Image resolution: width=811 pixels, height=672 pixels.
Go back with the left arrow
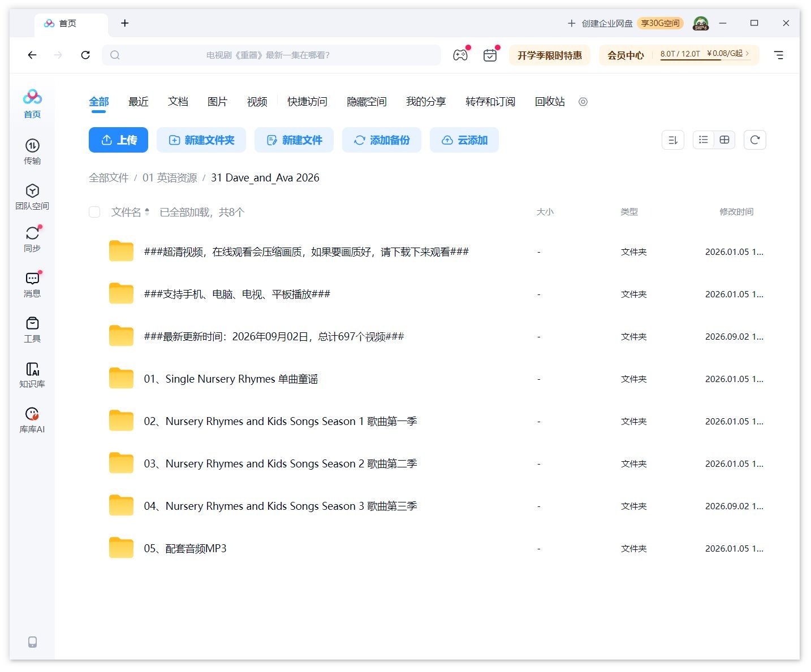[x=32, y=55]
